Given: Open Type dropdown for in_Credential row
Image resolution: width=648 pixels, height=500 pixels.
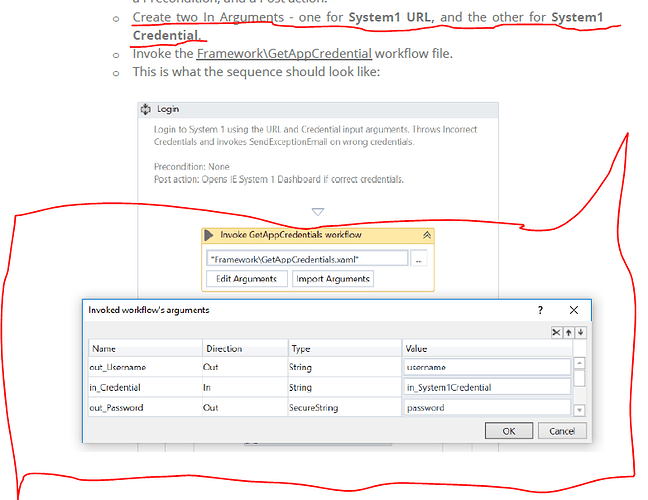Looking at the screenshot, I should tap(345, 388).
